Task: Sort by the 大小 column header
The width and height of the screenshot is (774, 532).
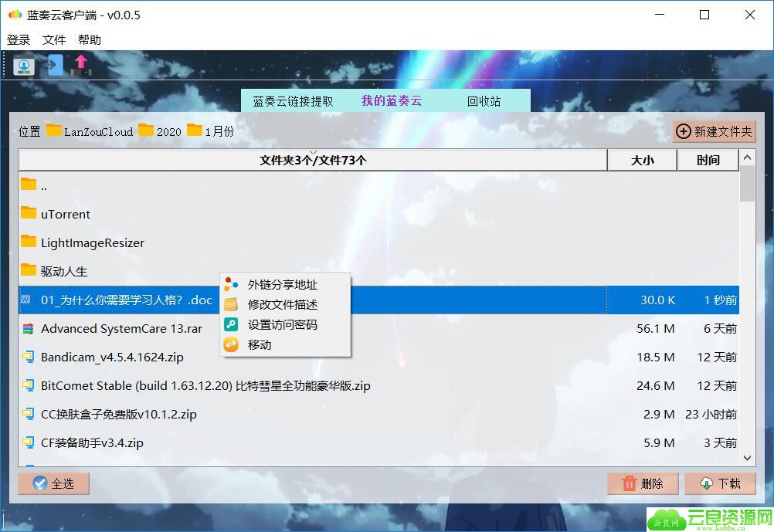Action: 642,160
